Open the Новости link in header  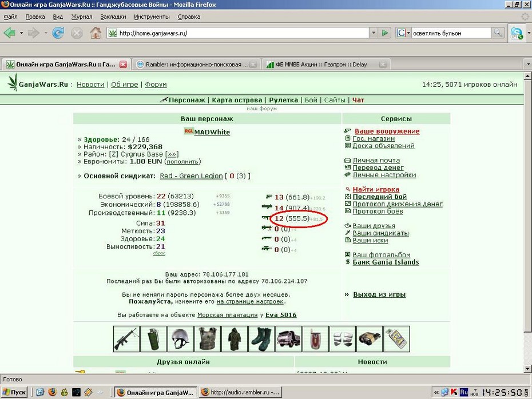[x=90, y=85]
